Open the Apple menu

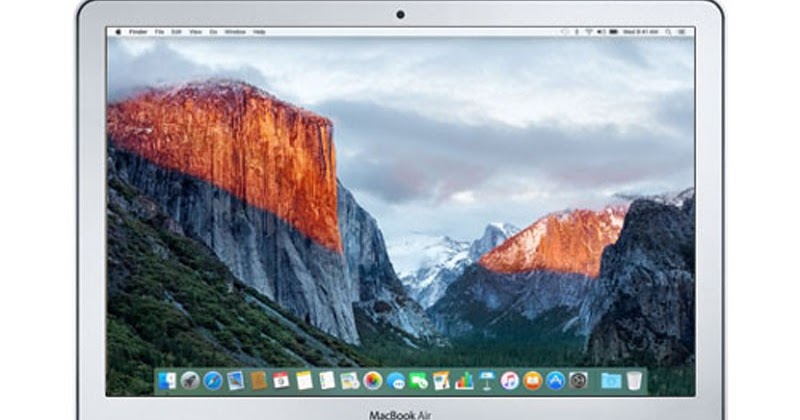(118, 32)
